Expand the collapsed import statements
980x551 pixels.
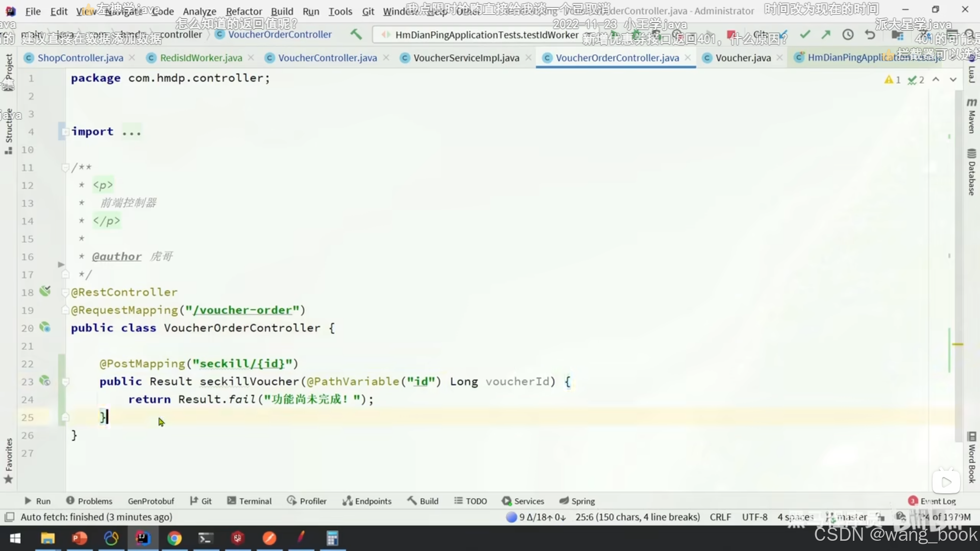pos(65,132)
